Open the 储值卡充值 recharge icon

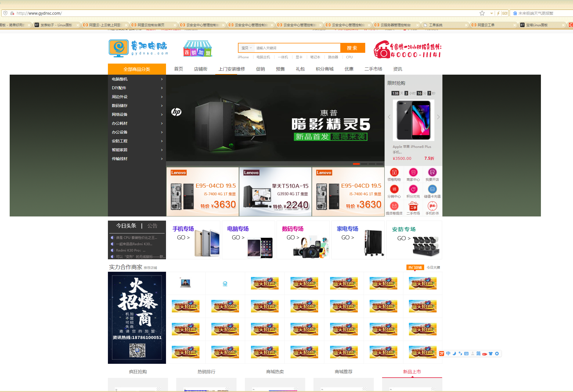pos(432,189)
